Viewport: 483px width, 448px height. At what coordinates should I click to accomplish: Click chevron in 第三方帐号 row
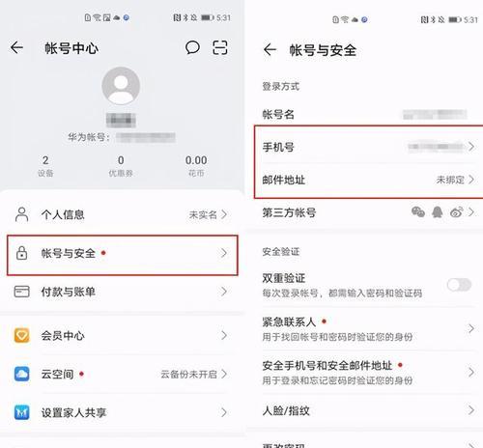[x=471, y=212]
